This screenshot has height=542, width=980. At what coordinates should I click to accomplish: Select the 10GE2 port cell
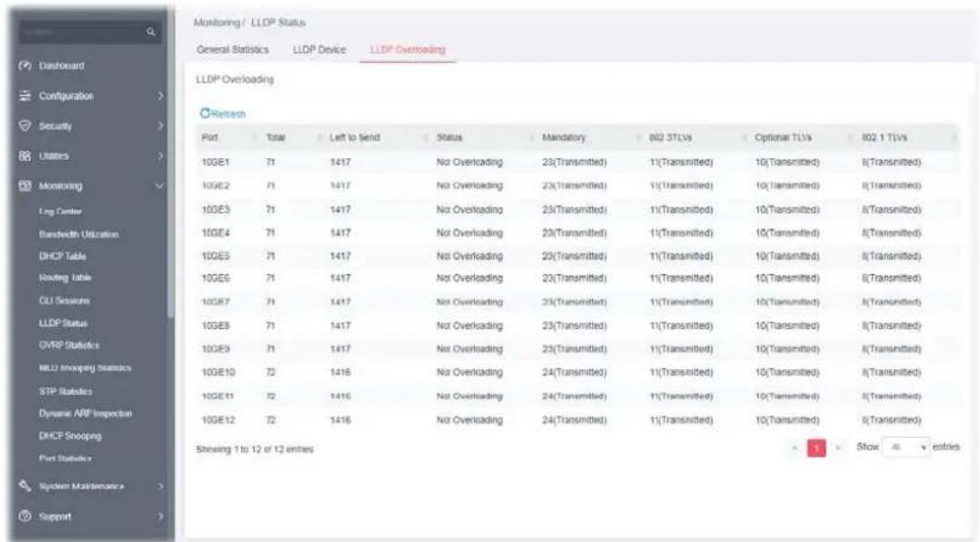click(216, 186)
